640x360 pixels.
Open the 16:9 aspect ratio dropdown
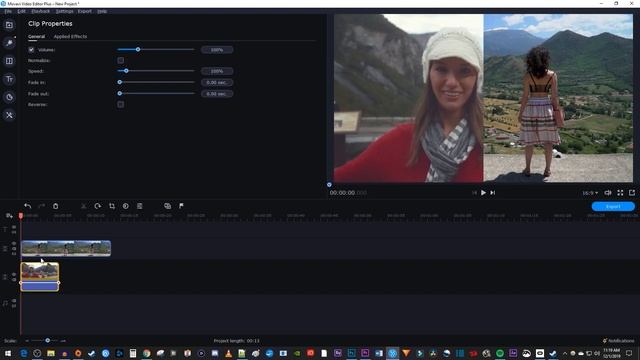point(590,193)
